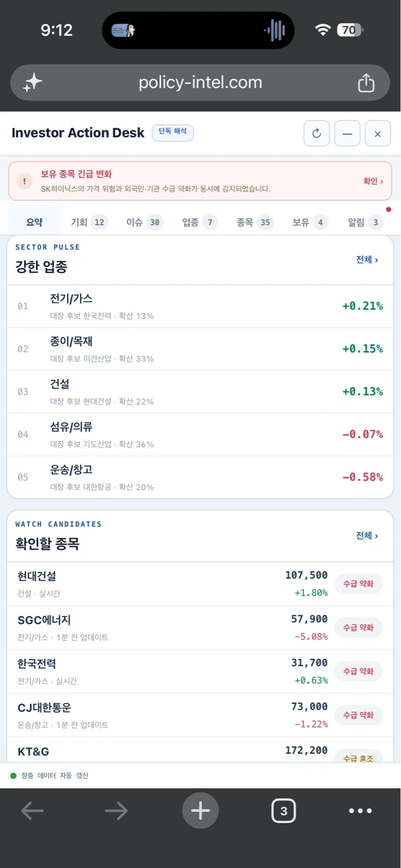Select the 종목 35 tab

point(254,222)
